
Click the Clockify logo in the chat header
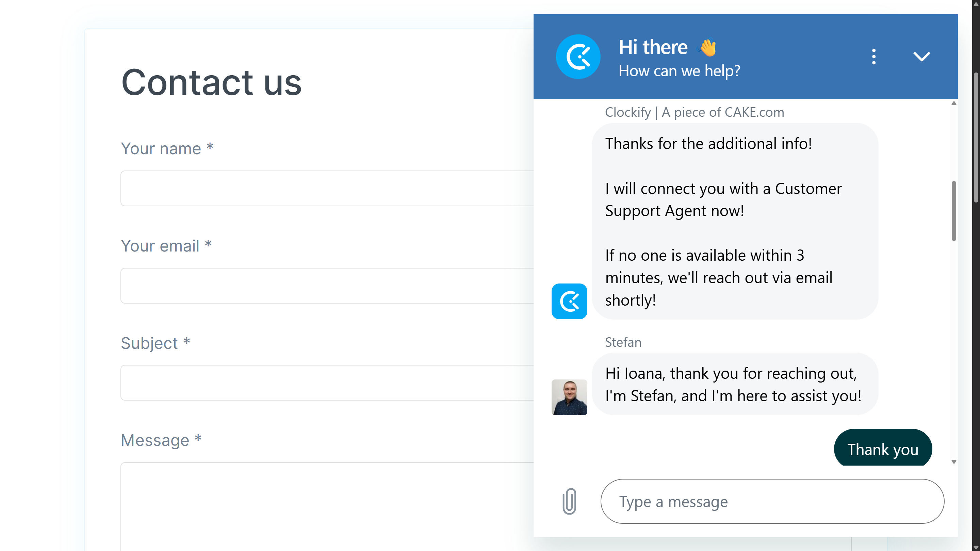(578, 56)
